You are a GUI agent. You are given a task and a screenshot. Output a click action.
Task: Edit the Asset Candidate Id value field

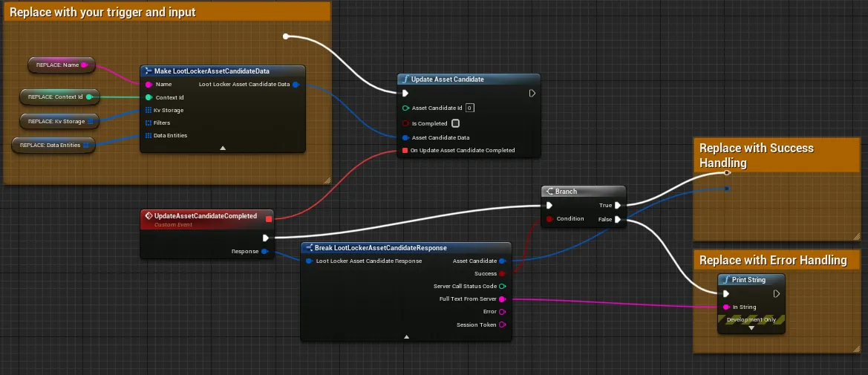[469, 108]
